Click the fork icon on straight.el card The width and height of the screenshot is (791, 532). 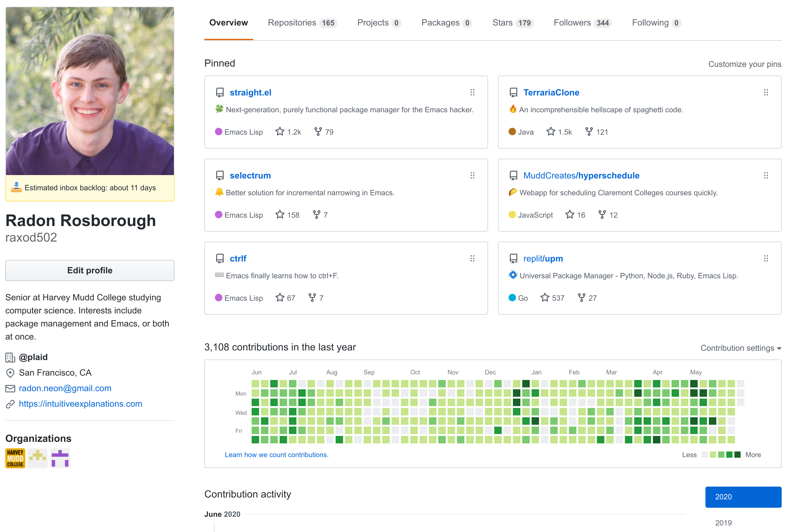point(318,132)
